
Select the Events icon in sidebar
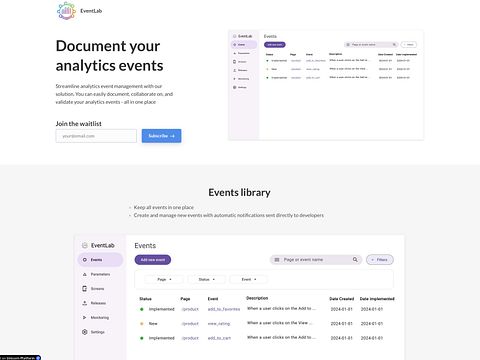pyautogui.click(x=85, y=260)
